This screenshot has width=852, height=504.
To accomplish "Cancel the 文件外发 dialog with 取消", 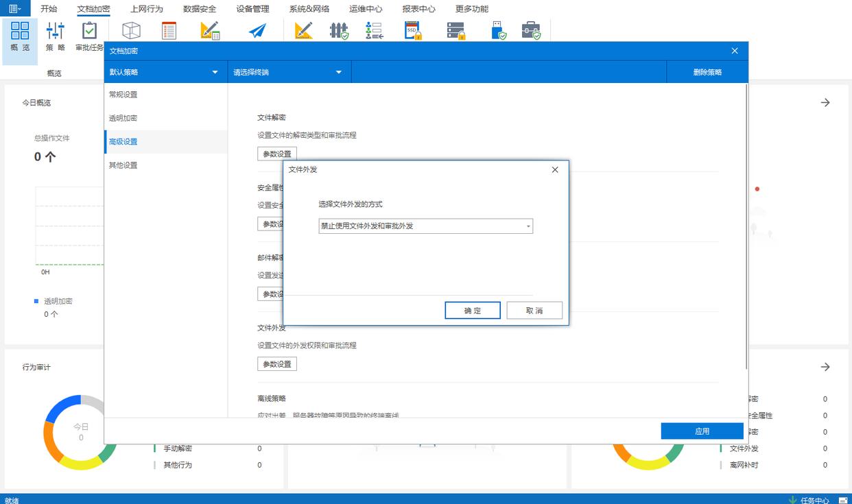I will [534, 310].
